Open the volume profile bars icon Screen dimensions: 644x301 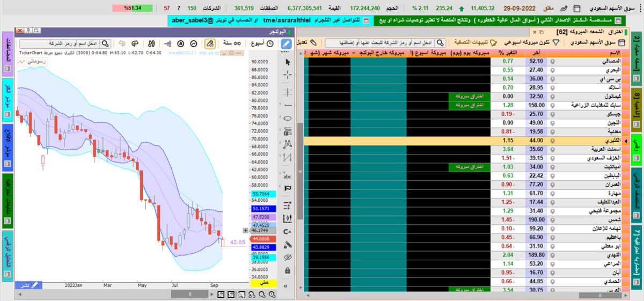[x=169, y=44]
